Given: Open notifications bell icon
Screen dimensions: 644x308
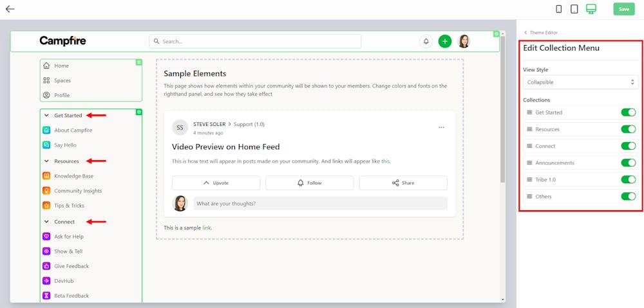Looking at the screenshot, I should click(426, 41).
